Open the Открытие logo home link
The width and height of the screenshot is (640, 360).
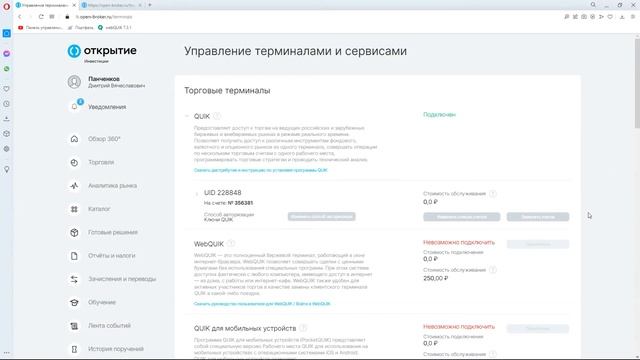click(102, 53)
